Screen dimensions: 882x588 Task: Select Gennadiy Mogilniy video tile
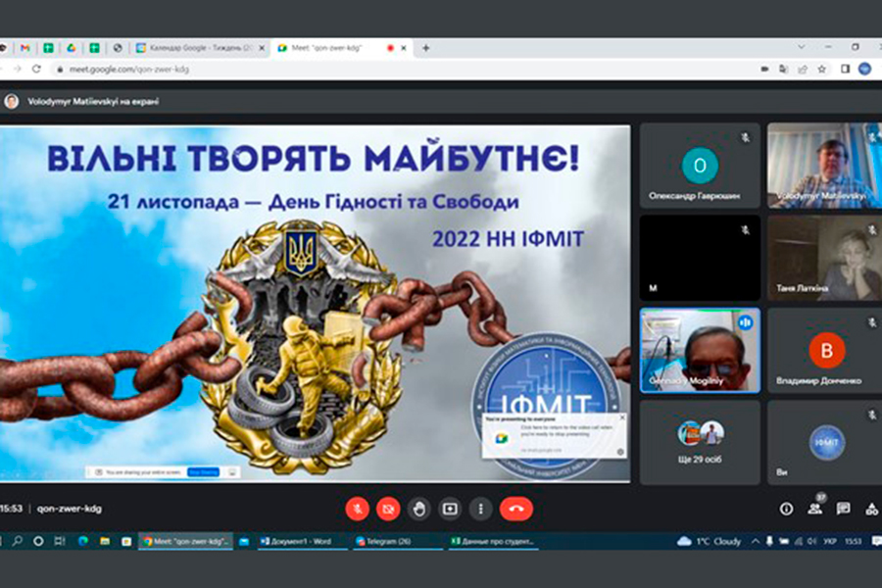[x=700, y=350]
